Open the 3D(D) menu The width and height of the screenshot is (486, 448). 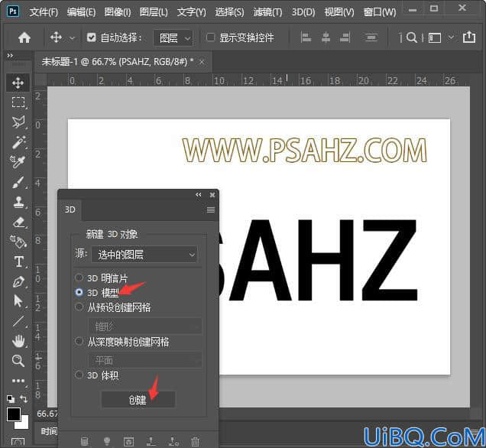pyautogui.click(x=303, y=12)
